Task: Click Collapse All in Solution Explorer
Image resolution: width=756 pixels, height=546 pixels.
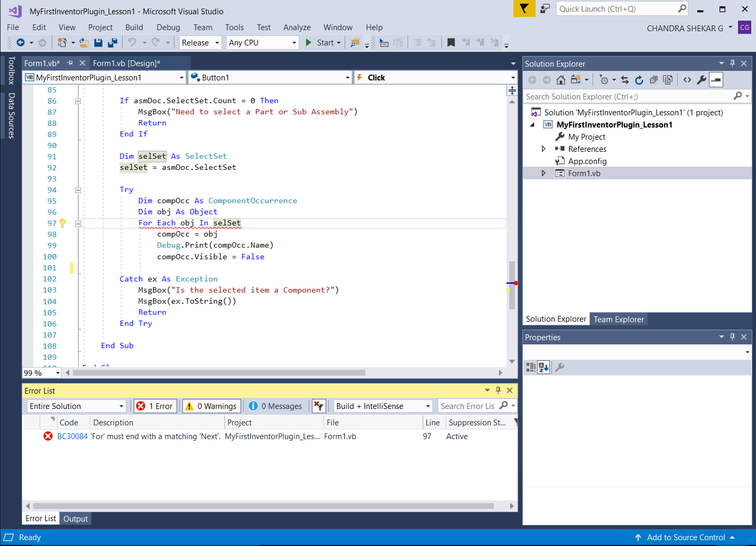Action: pyautogui.click(x=653, y=80)
